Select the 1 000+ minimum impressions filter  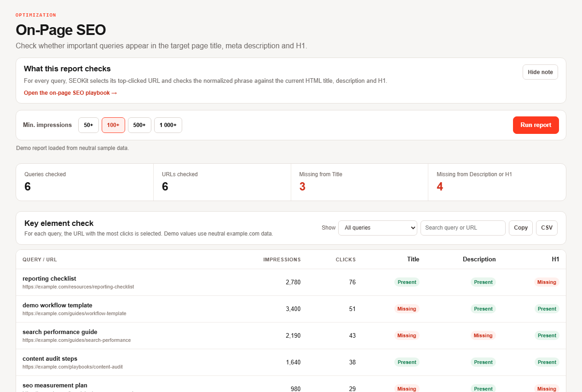168,125
